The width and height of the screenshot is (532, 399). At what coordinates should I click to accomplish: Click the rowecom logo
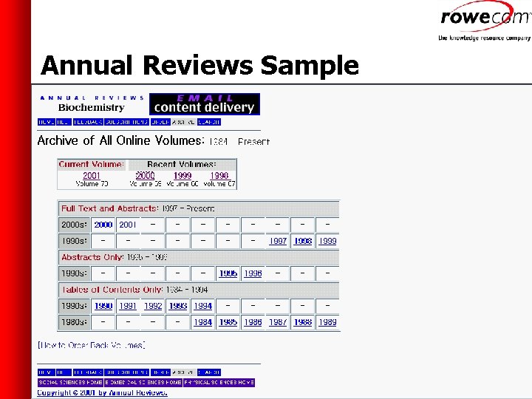click(x=485, y=21)
